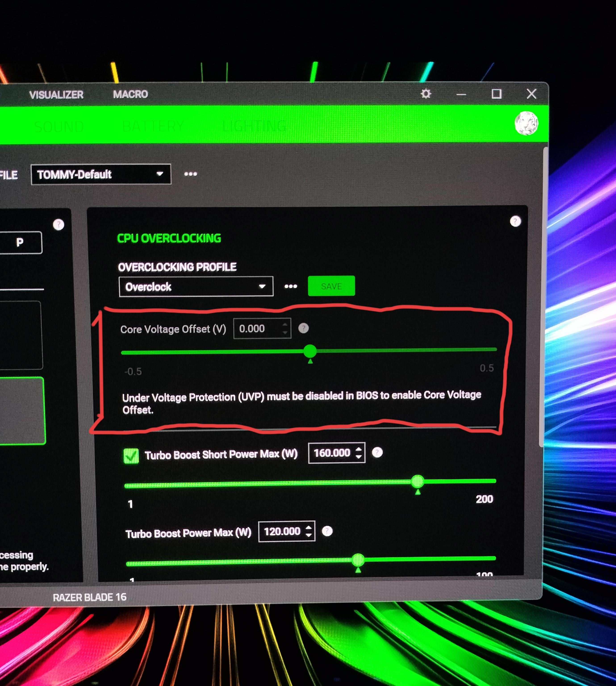Click the 200 maximum slider label
This screenshot has width=616, height=686.
point(484,499)
